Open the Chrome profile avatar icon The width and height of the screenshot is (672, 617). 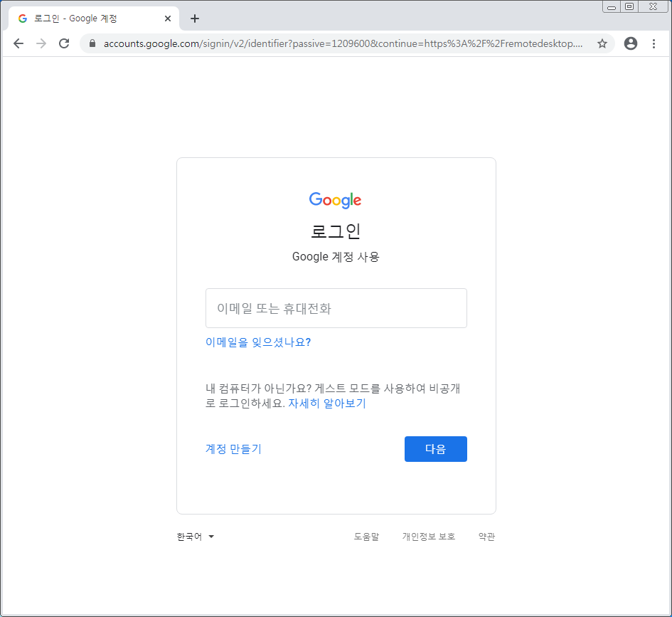[x=631, y=43]
